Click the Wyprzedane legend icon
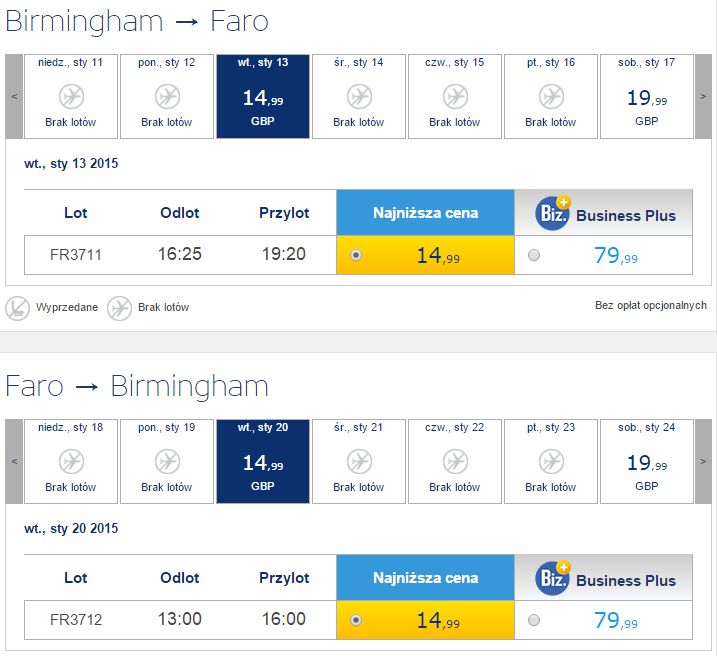Viewport: 717px width, 656px height. pos(17,308)
